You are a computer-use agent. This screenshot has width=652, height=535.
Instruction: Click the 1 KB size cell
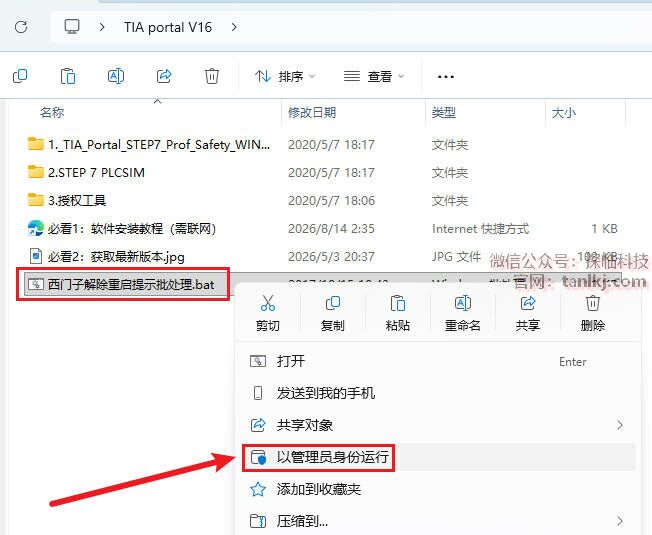tap(604, 229)
